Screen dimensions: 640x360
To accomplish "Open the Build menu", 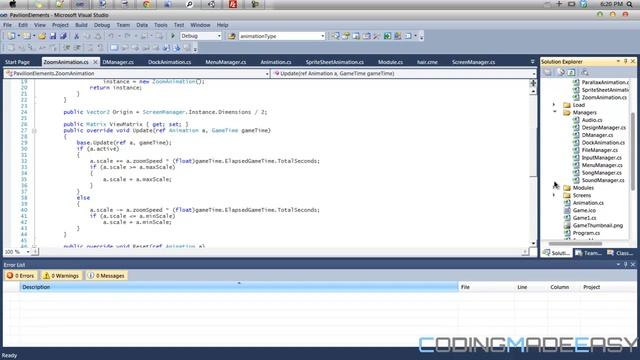I will (x=81, y=25).
